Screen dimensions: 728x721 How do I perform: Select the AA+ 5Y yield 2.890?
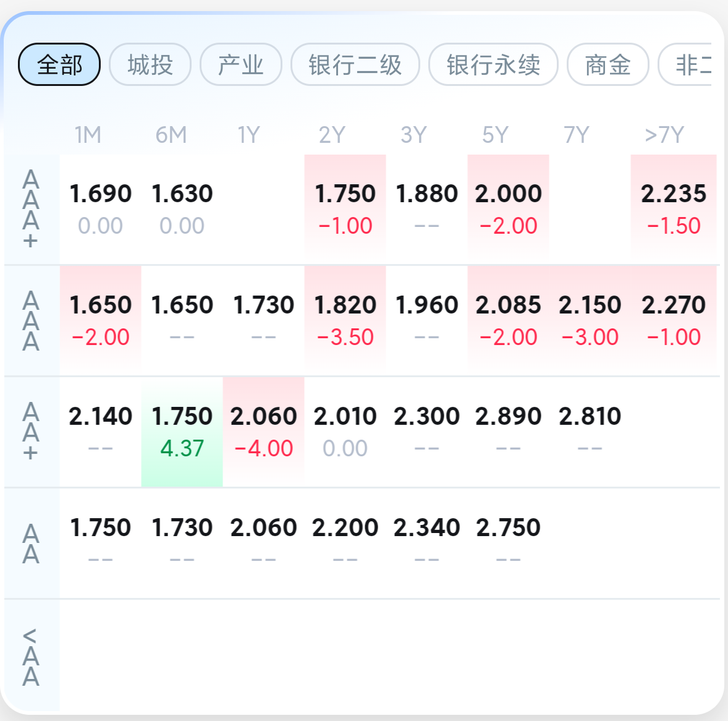(508, 432)
